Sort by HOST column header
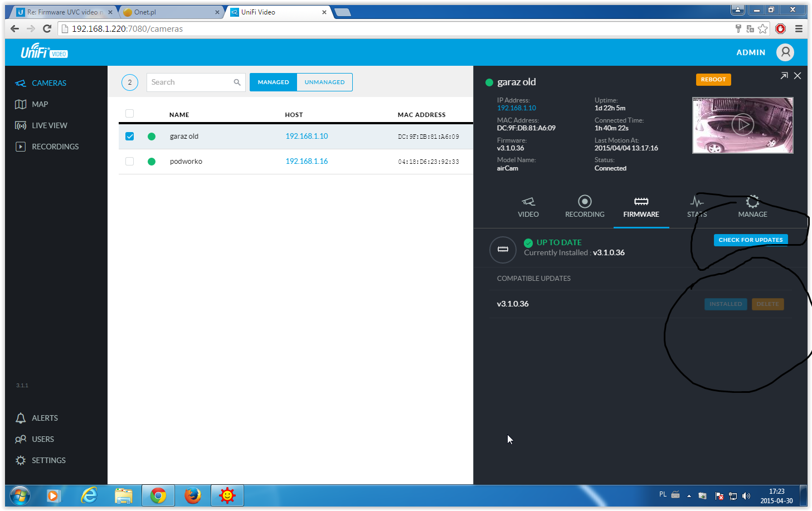Viewport: 812px width, 511px height. [x=294, y=115]
